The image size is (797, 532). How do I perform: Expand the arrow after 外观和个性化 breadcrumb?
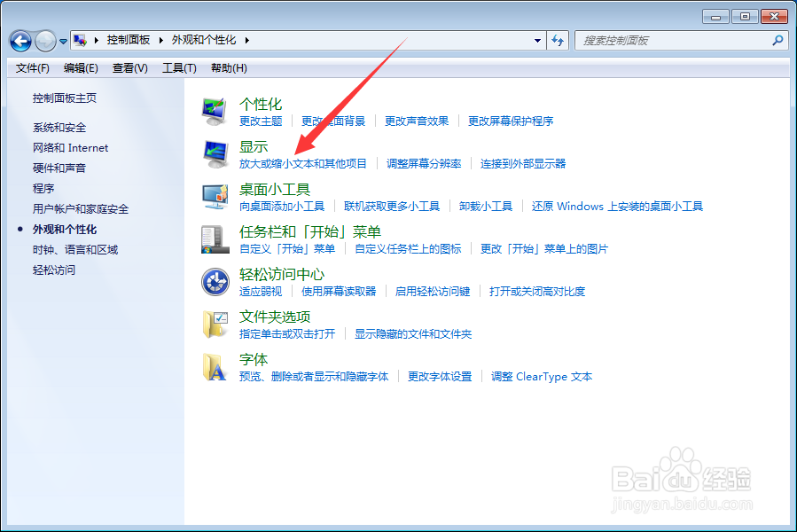coord(247,40)
